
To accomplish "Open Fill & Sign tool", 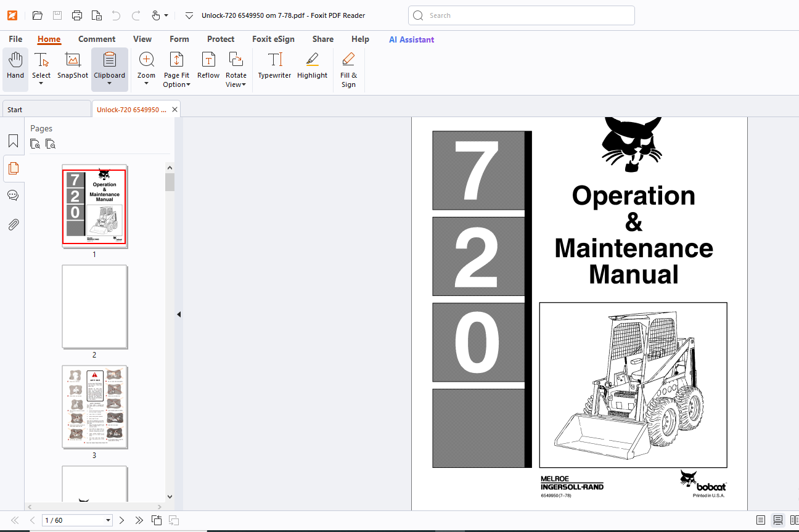I will point(348,69).
